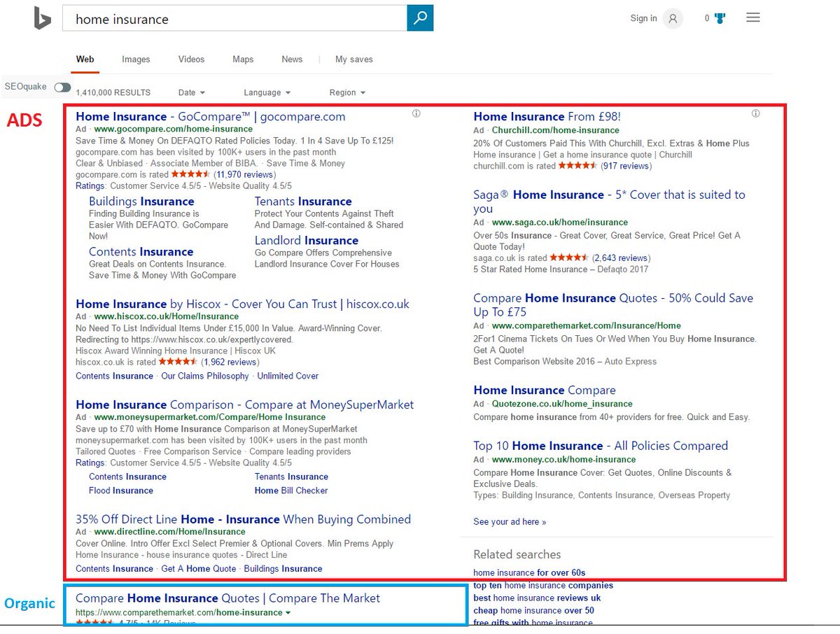Screen dimensions: 840x634
Task: Click the info icon beside Churchill ad
Action: (755, 113)
